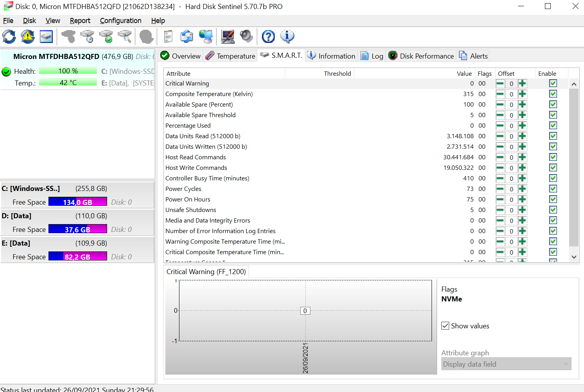Open the monitor with screwdriver configuration icon
Viewport: 584px width, 392px height.
click(228, 37)
